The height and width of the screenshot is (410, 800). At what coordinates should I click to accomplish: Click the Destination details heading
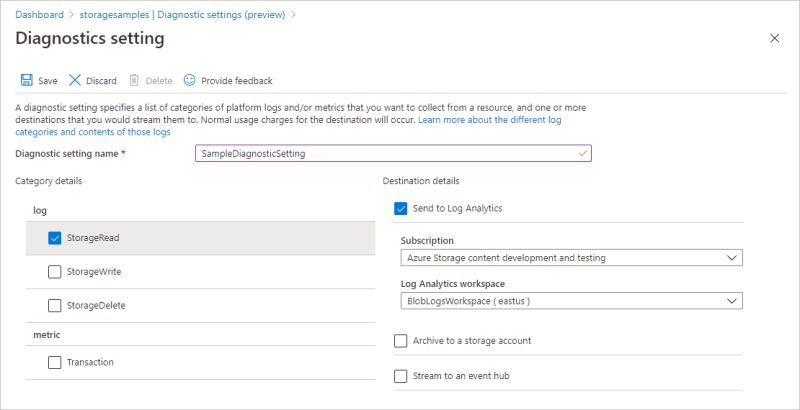click(421, 181)
